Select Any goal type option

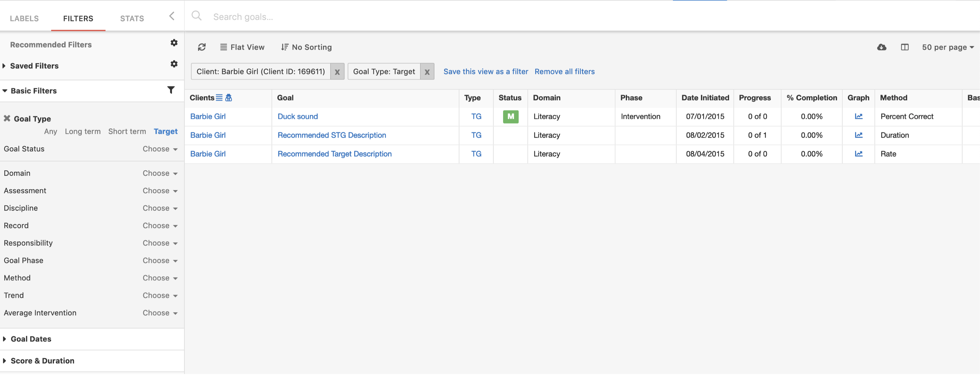coord(51,131)
